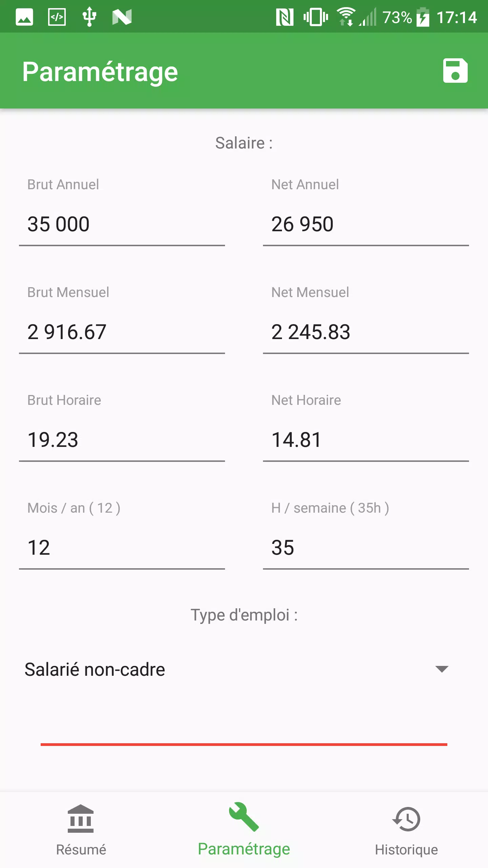The height and width of the screenshot is (868, 488).
Task: Change the H / semaine value
Action: pos(366,548)
